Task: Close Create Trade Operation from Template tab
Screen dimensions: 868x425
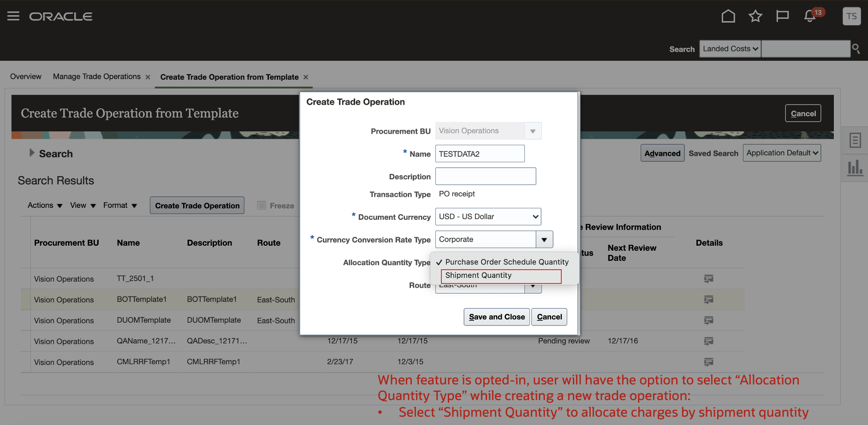Action: coord(305,77)
